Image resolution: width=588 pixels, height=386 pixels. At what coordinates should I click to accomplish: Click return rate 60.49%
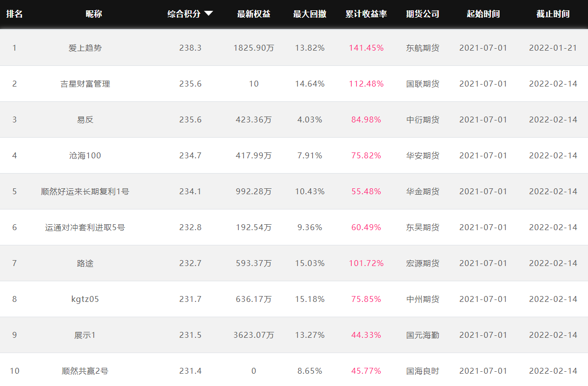[366, 228]
